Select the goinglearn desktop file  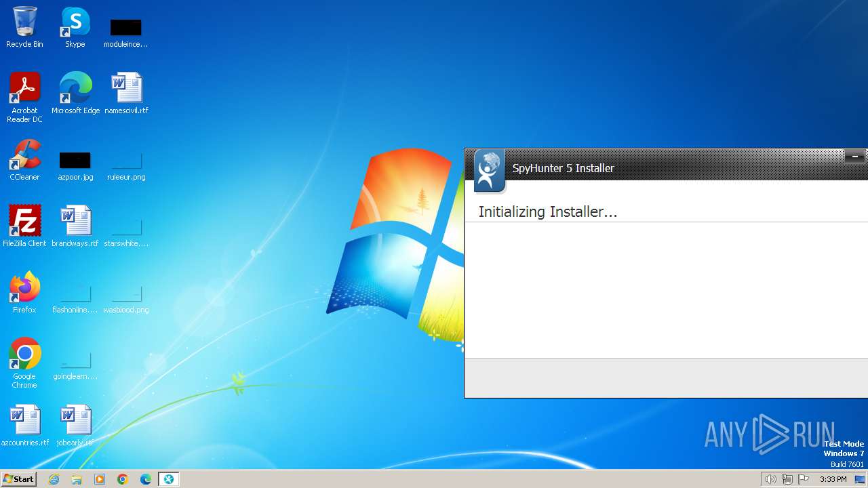coord(75,365)
